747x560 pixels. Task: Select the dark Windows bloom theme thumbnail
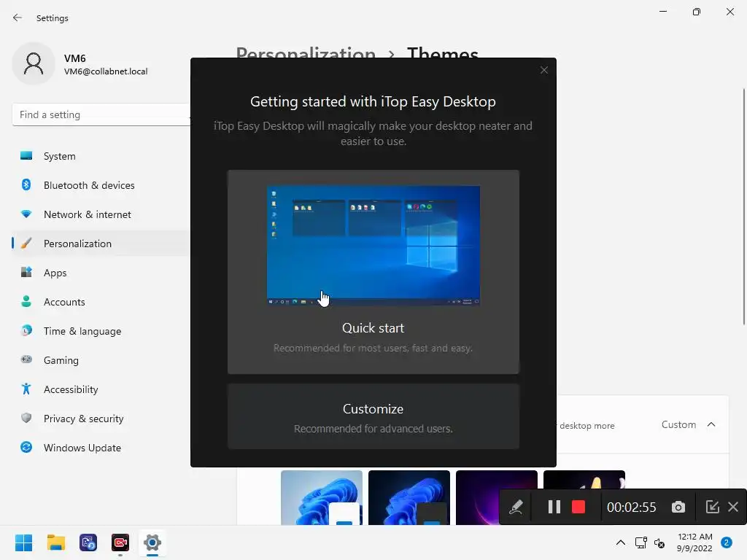tap(409, 497)
